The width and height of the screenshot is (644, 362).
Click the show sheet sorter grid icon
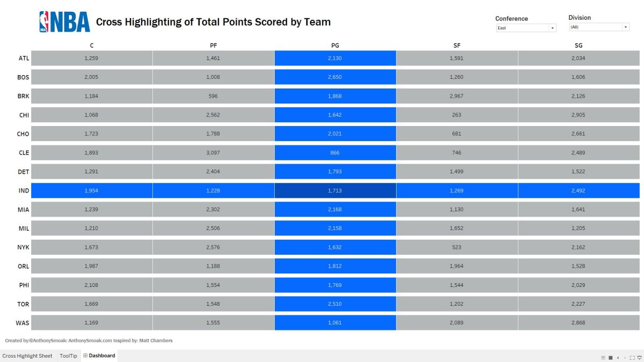coord(603,358)
